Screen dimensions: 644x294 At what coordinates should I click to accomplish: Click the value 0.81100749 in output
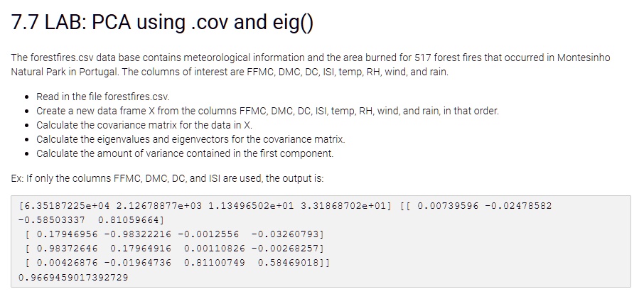click(x=215, y=263)
